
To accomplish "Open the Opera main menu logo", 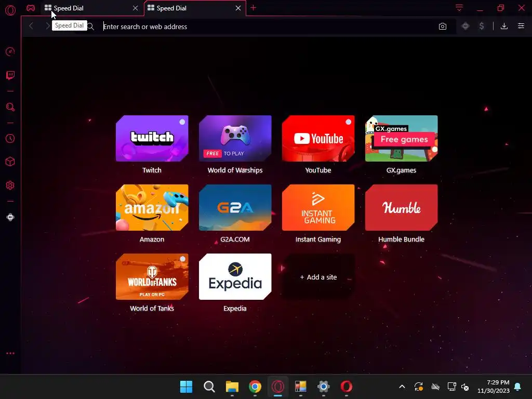I will 10,10.
